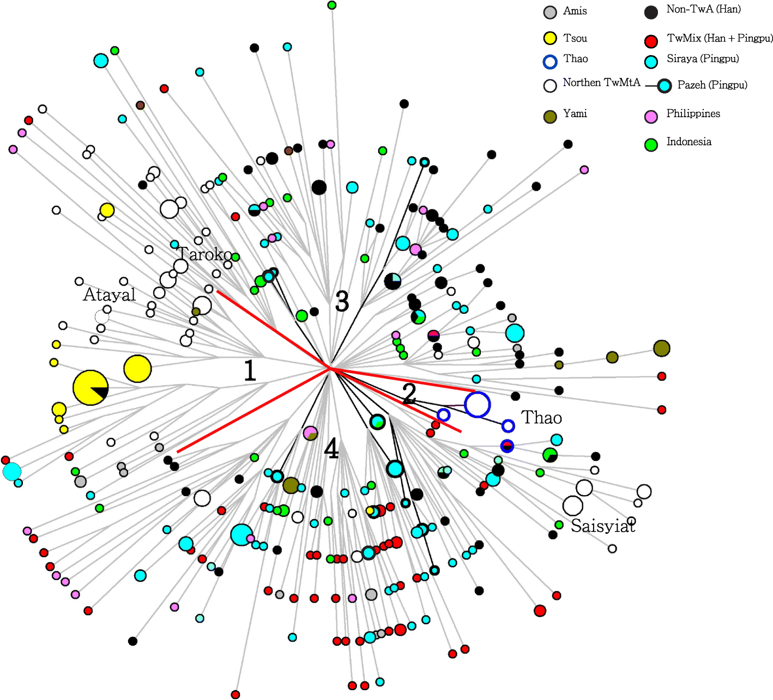Image resolution: width=773 pixels, height=700 pixels.
Task: Click the grey Amis legend circle
Action: click(550, 12)
